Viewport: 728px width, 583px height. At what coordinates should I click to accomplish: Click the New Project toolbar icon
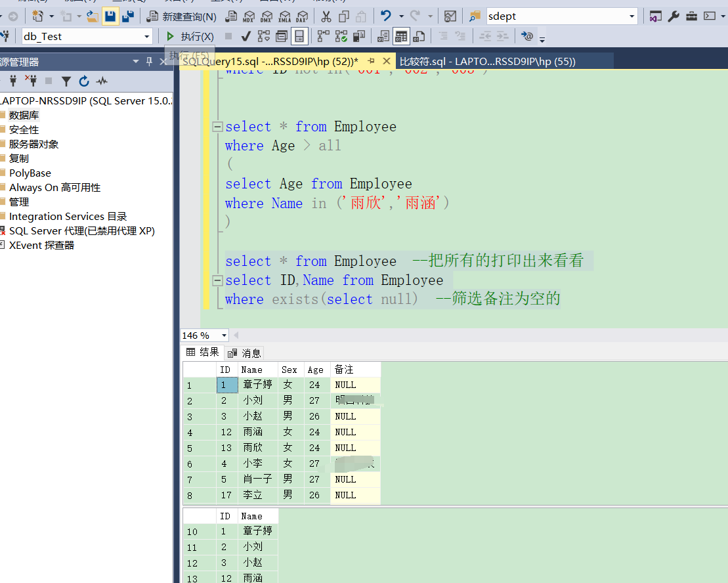click(x=37, y=16)
